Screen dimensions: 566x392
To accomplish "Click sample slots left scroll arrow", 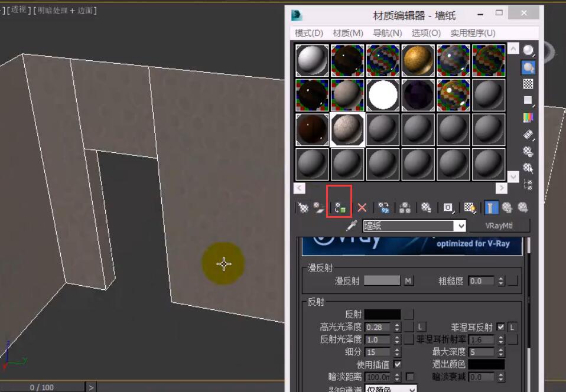I will [x=299, y=188].
